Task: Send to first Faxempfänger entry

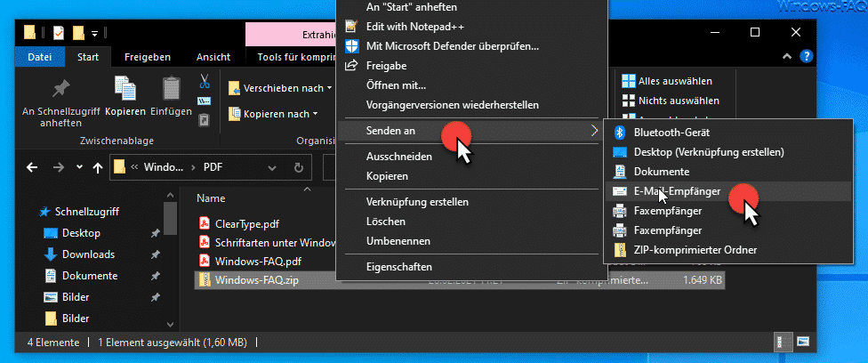Action: click(x=728, y=211)
